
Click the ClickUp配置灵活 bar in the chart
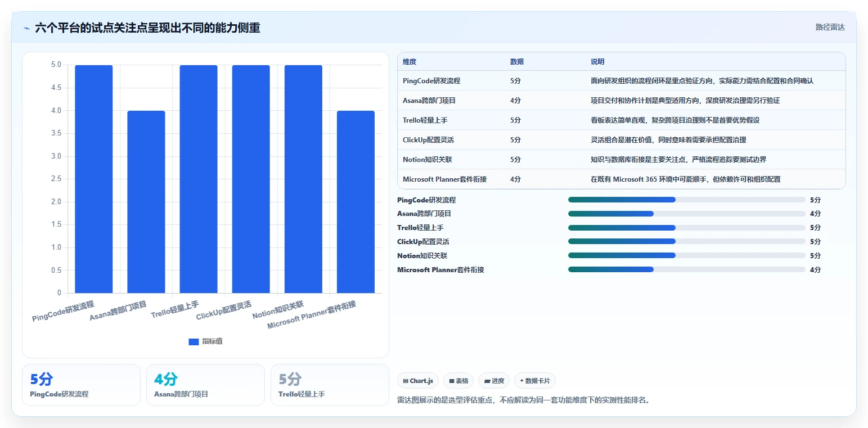click(x=251, y=179)
